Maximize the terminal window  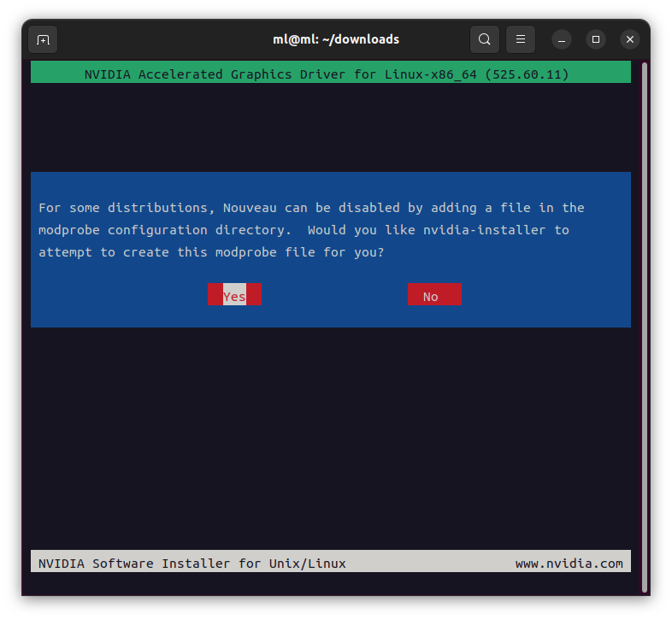click(x=596, y=39)
